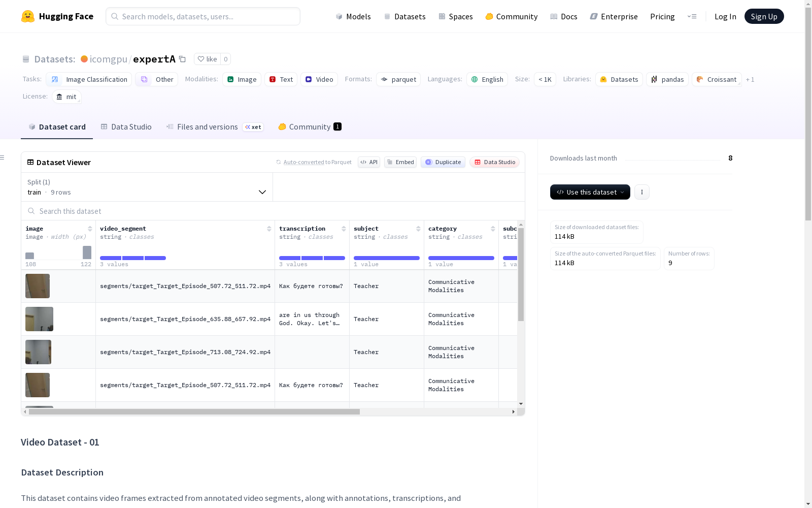Open the image thumbnail for Episode_635.88 row
This screenshot has width=812, height=508.
click(39, 319)
